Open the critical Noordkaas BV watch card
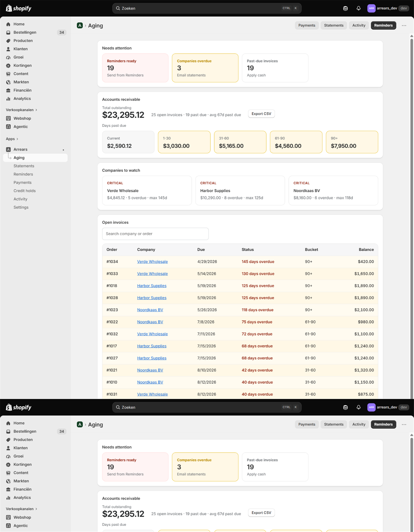414x532 pixels. pos(333,191)
